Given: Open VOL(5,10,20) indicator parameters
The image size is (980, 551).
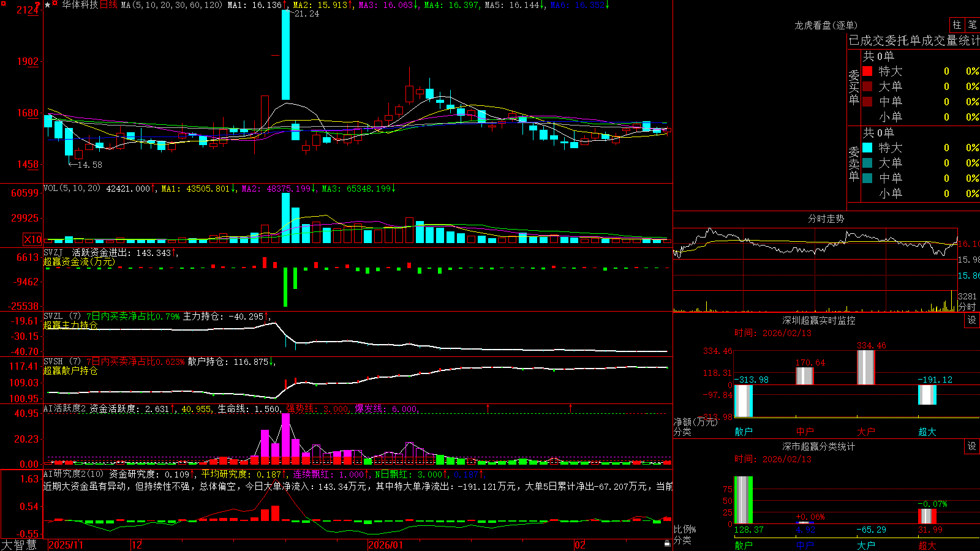Looking at the screenshot, I should [x=72, y=189].
